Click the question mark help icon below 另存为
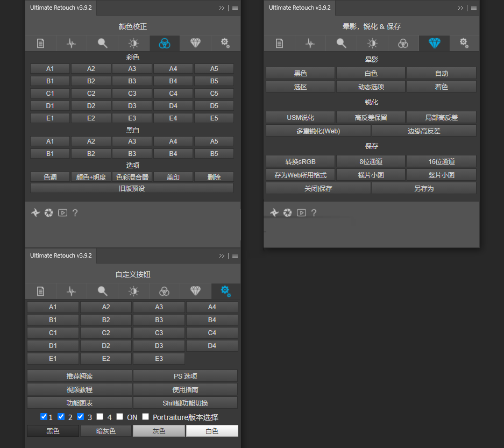The width and height of the screenshot is (504, 448). pos(314,213)
